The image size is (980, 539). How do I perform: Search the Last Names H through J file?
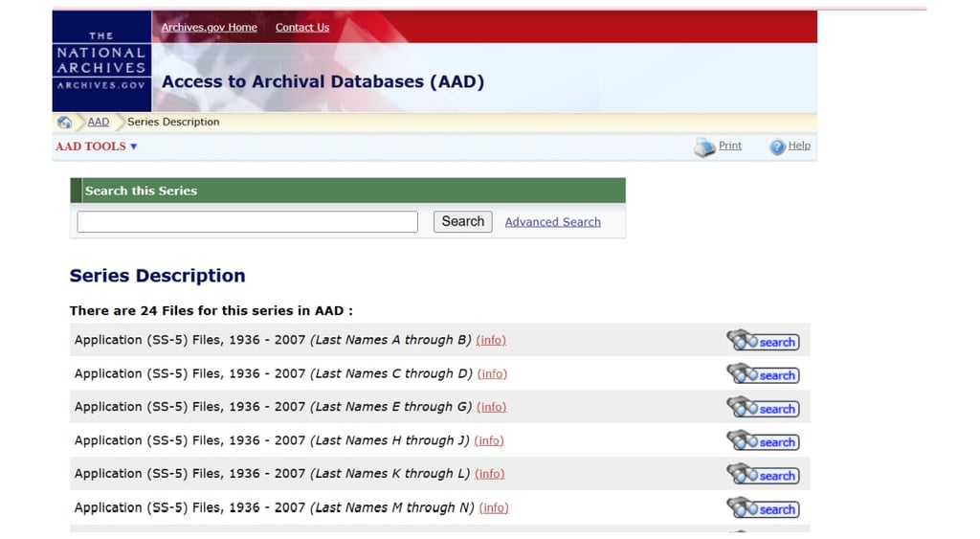(763, 440)
